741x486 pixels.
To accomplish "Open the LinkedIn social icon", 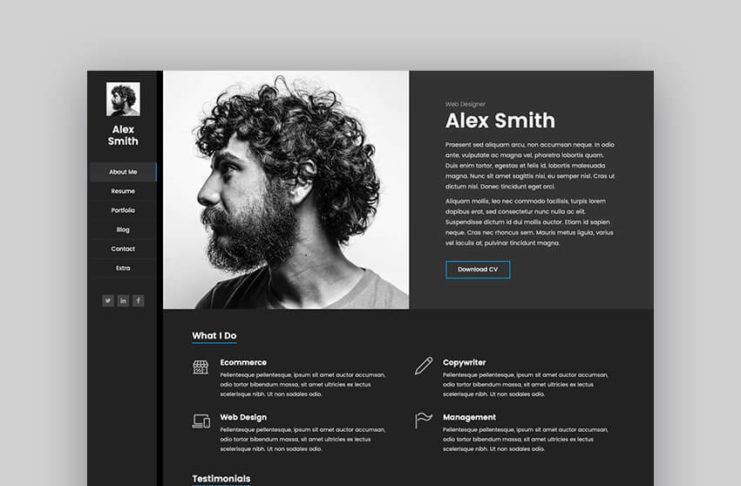I will point(123,301).
